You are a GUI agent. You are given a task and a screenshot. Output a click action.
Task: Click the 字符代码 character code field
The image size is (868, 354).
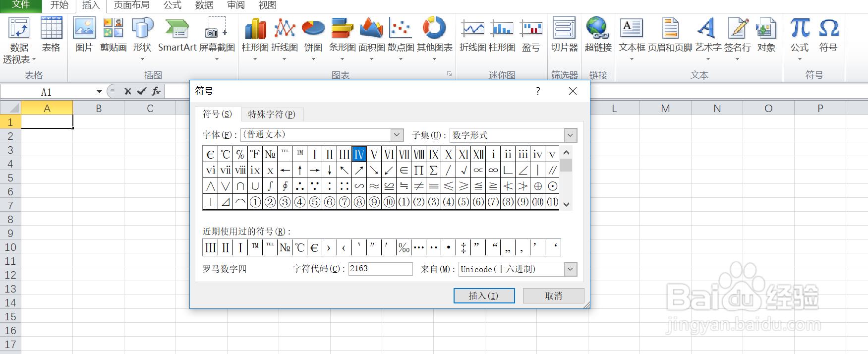(381, 269)
